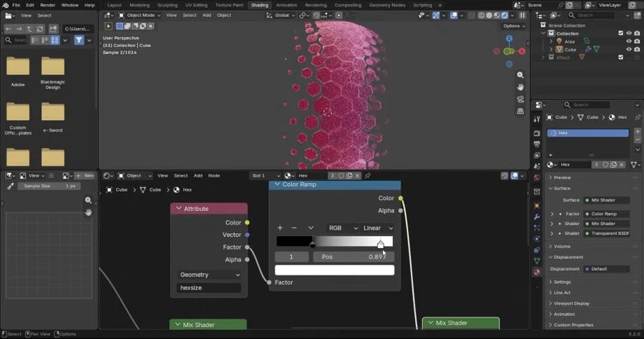This screenshot has width=644, height=339.
Task: Open the Geometry attribute type dropdown
Action: pos(210,275)
